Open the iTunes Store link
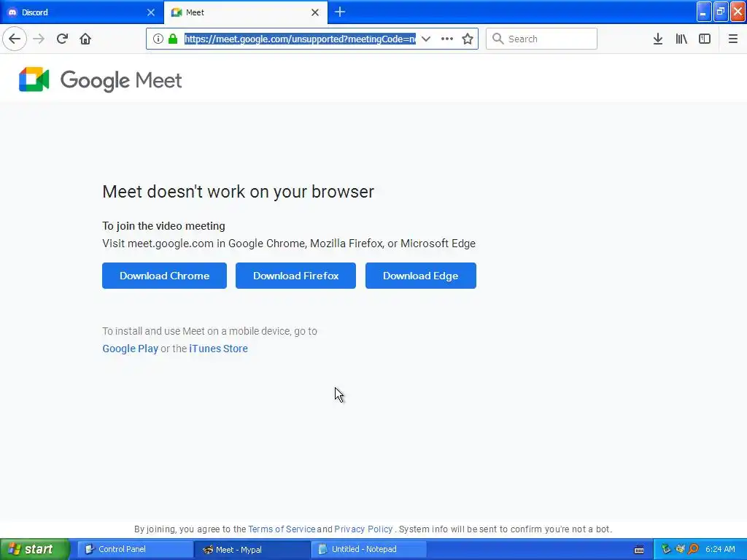Viewport: 747px width, 560px height. (x=218, y=349)
